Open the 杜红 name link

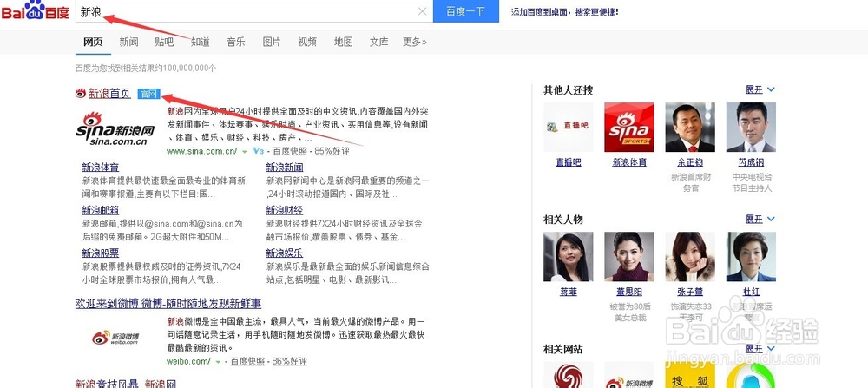pyautogui.click(x=751, y=292)
